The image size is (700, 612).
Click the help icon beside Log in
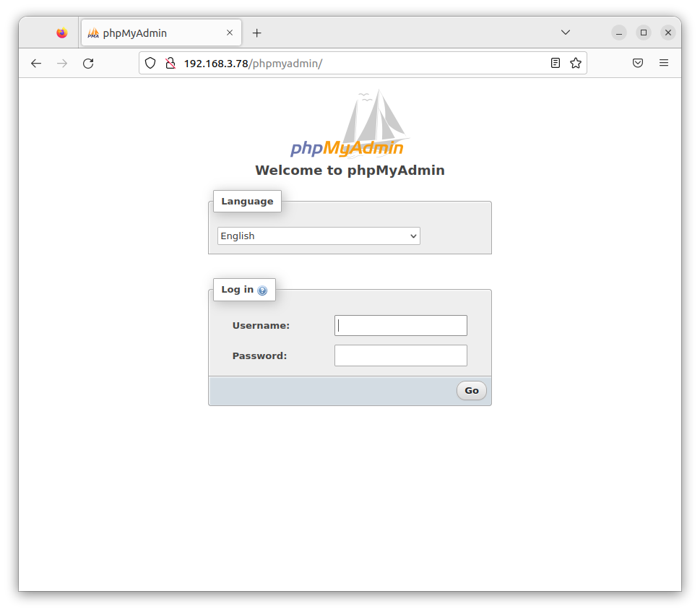point(262,290)
